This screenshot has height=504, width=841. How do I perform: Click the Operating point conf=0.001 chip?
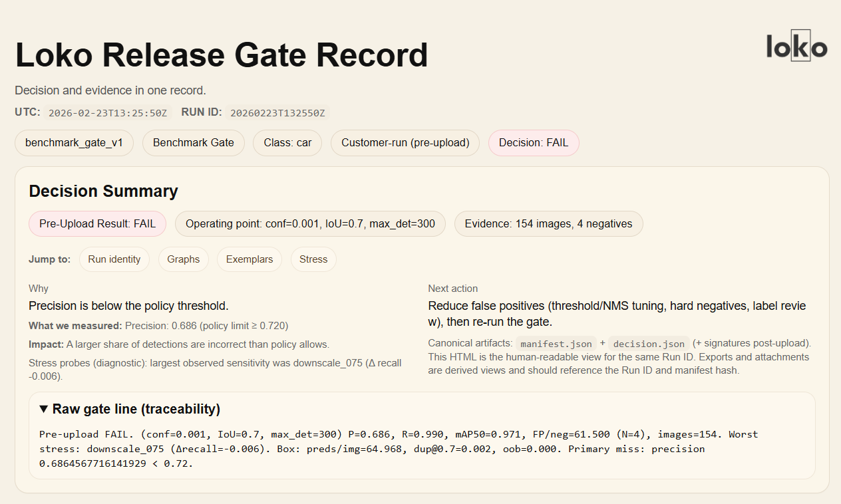(x=311, y=224)
